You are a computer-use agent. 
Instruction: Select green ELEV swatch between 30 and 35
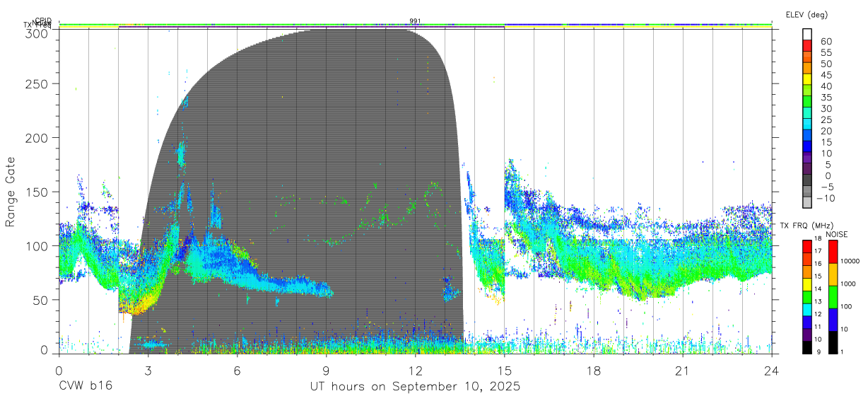(x=808, y=102)
